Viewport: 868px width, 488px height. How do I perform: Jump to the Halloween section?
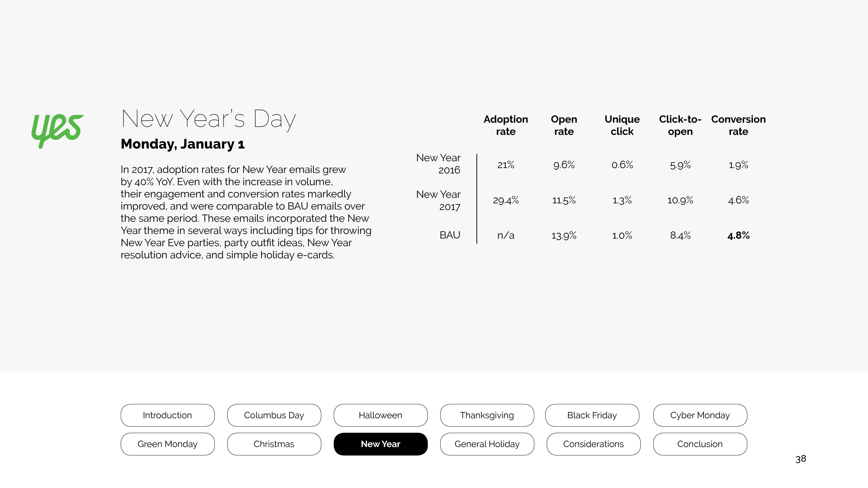pos(380,415)
